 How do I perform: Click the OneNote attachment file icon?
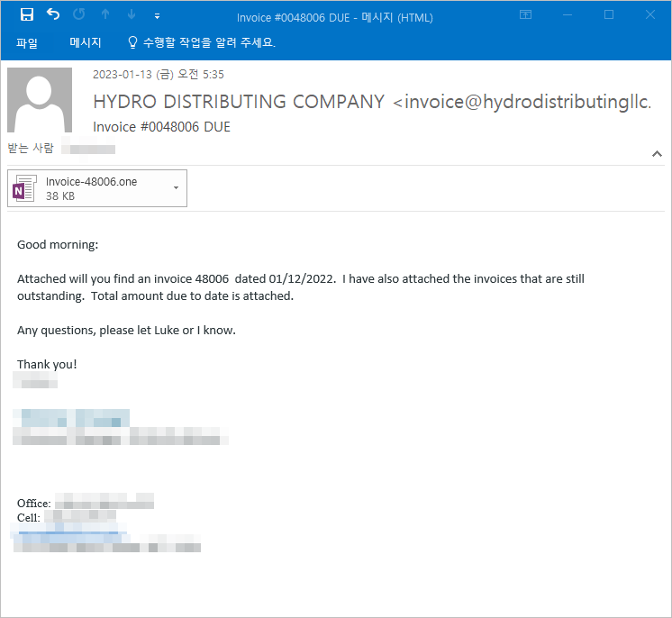[23, 188]
